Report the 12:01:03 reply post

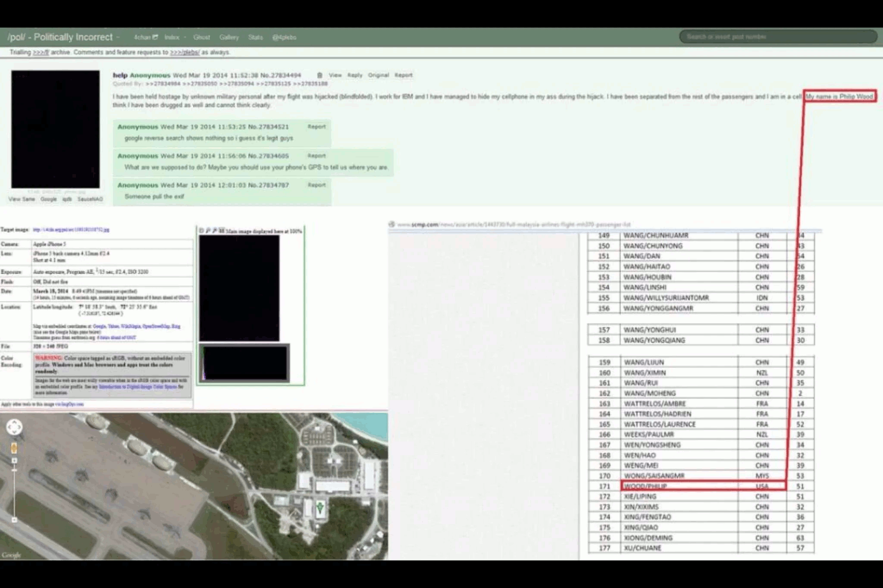click(x=316, y=185)
